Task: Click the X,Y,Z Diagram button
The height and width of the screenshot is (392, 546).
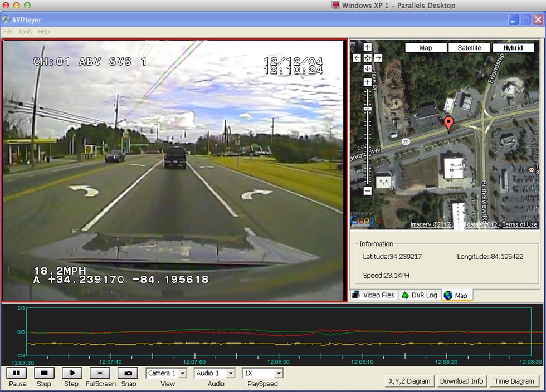Action: [409, 381]
